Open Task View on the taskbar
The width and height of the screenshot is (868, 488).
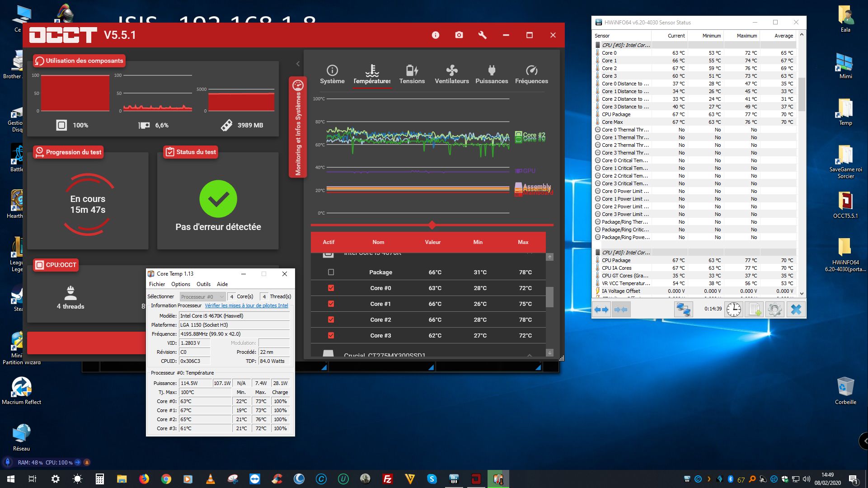click(33, 479)
